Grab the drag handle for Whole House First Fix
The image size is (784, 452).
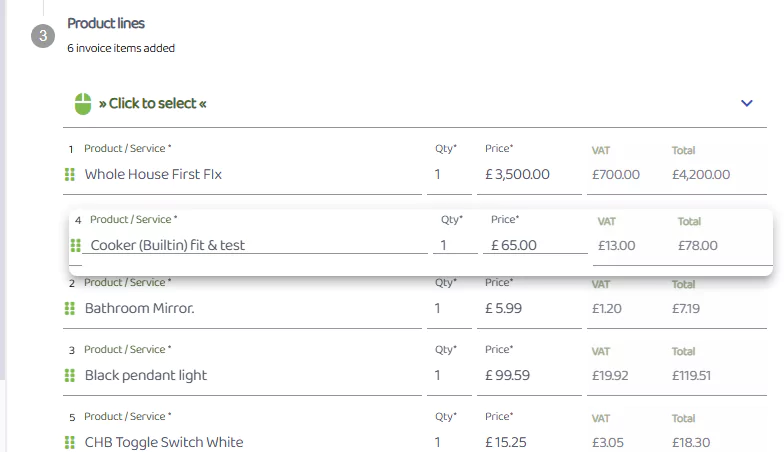70,174
